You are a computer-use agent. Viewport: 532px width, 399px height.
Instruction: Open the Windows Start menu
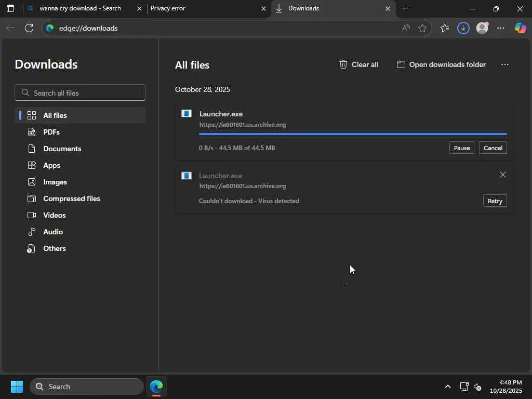click(x=17, y=387)
